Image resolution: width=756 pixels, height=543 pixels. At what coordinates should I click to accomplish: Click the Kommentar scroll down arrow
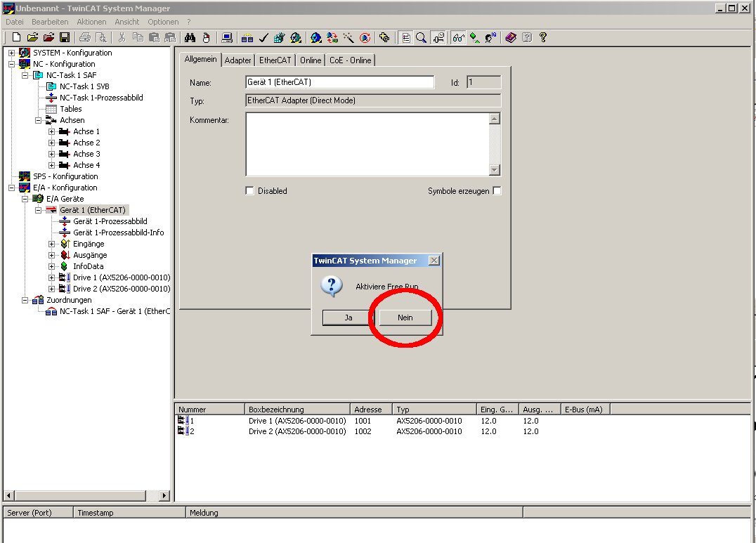click(494, 170)
